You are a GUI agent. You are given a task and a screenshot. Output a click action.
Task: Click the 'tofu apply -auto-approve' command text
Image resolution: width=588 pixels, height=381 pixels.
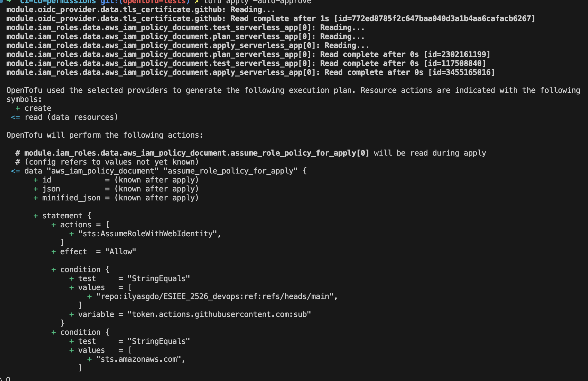257,2
